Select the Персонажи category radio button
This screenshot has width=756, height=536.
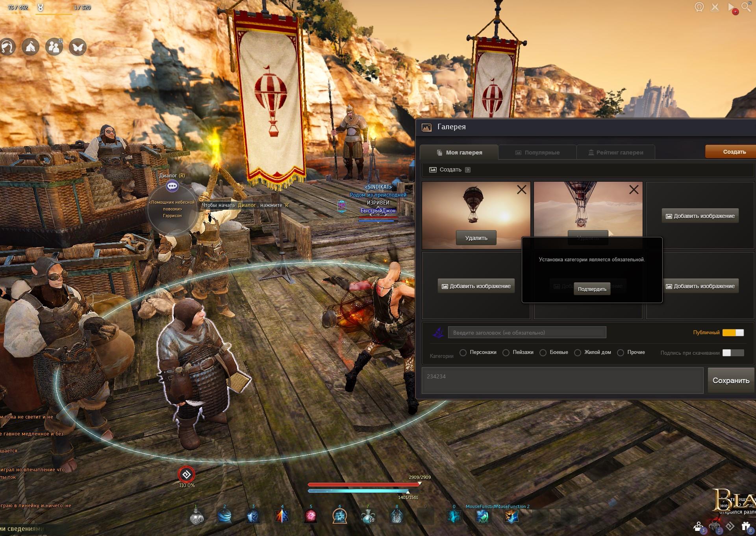pos(463,353)
